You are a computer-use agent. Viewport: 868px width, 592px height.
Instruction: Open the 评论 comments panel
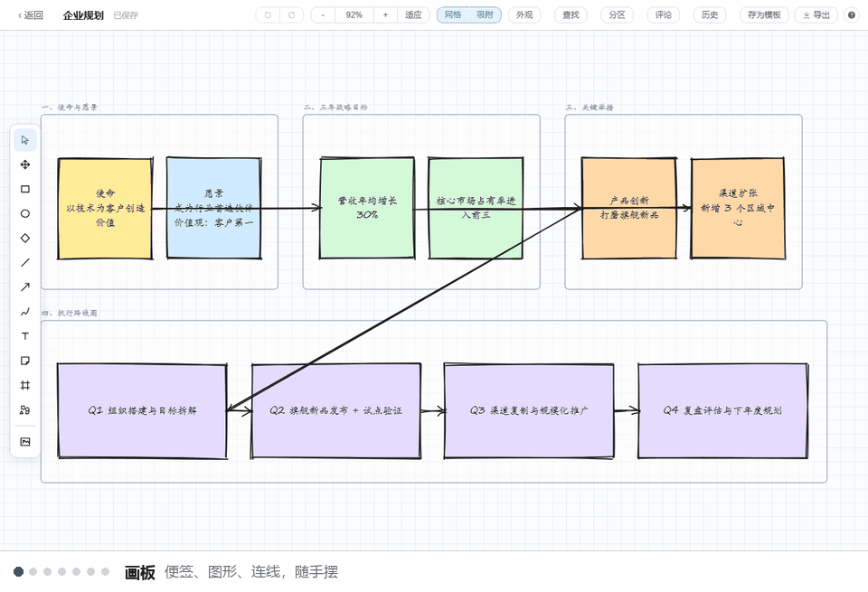tap(664, 15)
